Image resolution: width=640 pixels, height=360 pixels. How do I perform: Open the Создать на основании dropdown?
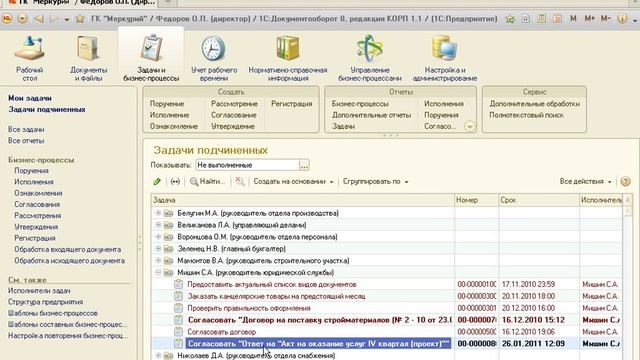click(x=293, y=182)
